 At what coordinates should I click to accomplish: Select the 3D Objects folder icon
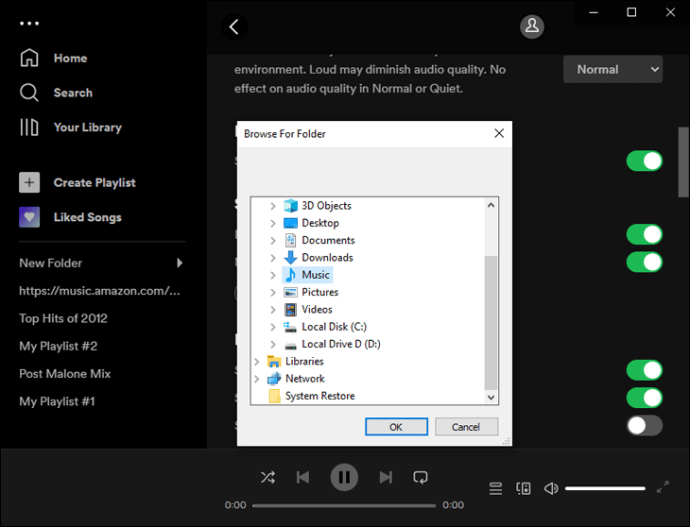click(x=290, y=205)
